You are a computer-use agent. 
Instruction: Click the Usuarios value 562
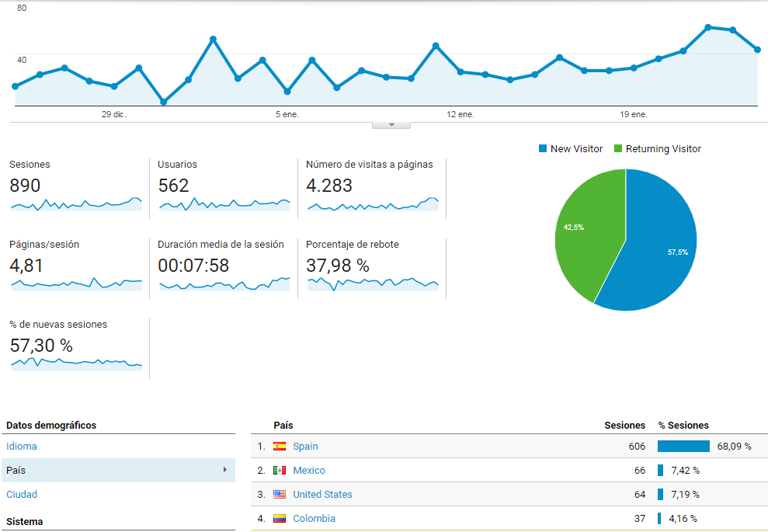(x=173, y=186)
